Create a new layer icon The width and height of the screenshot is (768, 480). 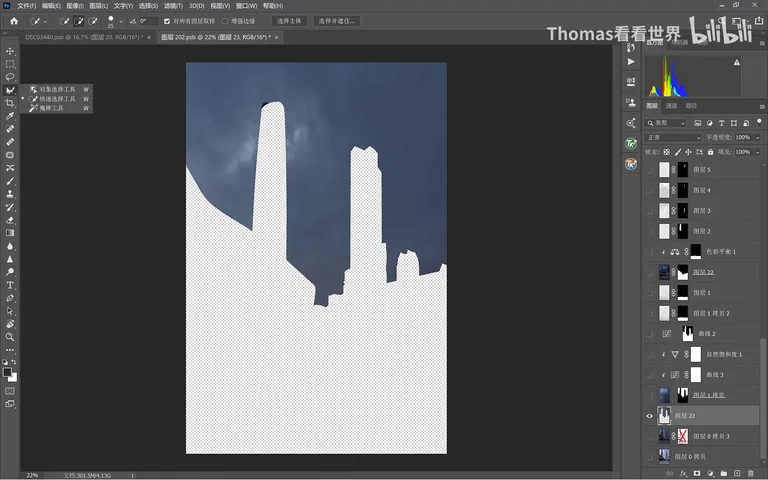click(x=737, y=474)
